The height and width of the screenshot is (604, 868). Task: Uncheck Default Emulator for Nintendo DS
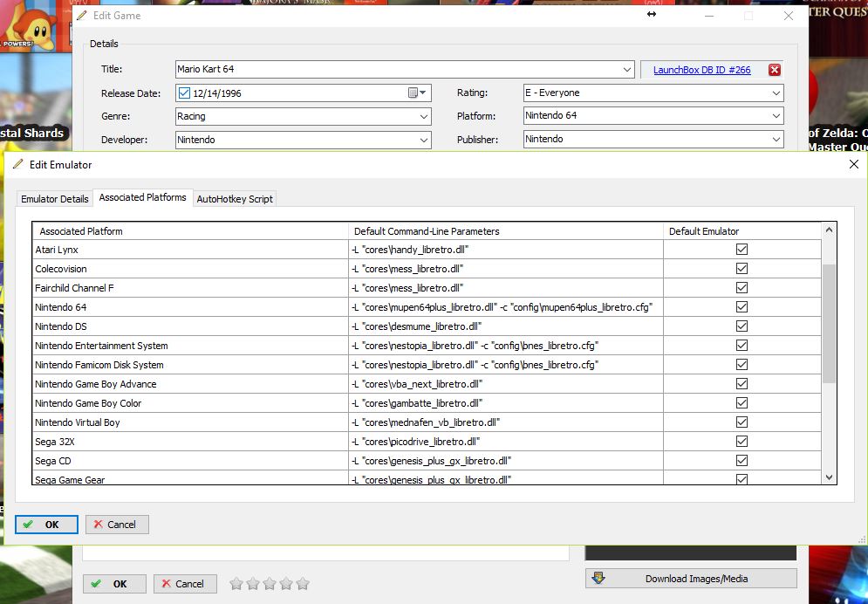tap(742, 326)
